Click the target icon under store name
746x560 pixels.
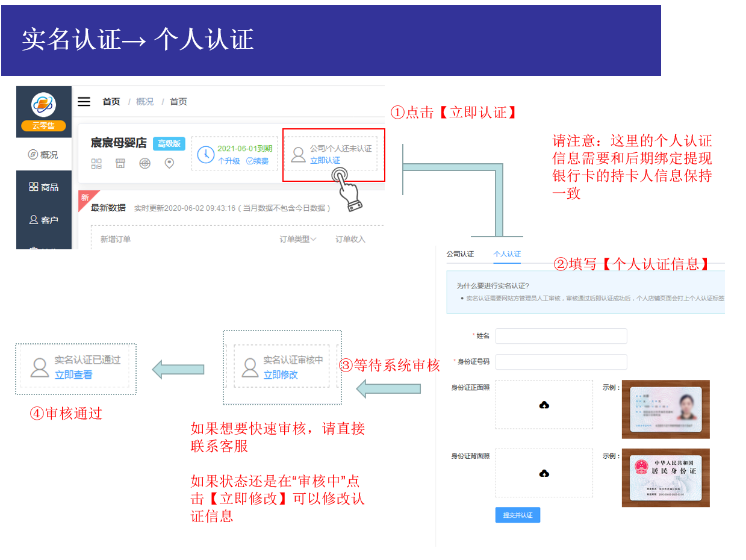145,164
